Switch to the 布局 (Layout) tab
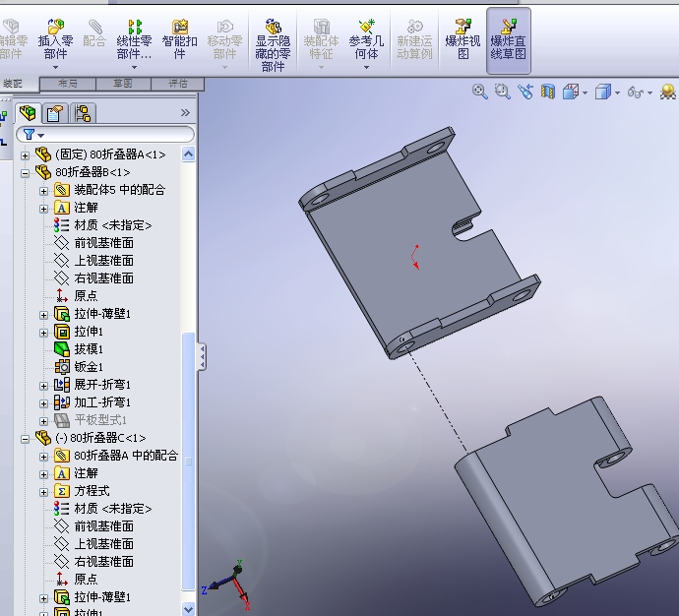The width and height of the screenshot is (679, 616). pyautogui.click(x=68, y=84)
